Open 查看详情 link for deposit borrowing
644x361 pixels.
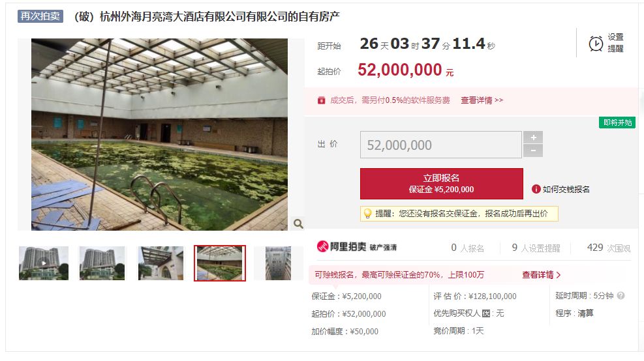(542, 275)
